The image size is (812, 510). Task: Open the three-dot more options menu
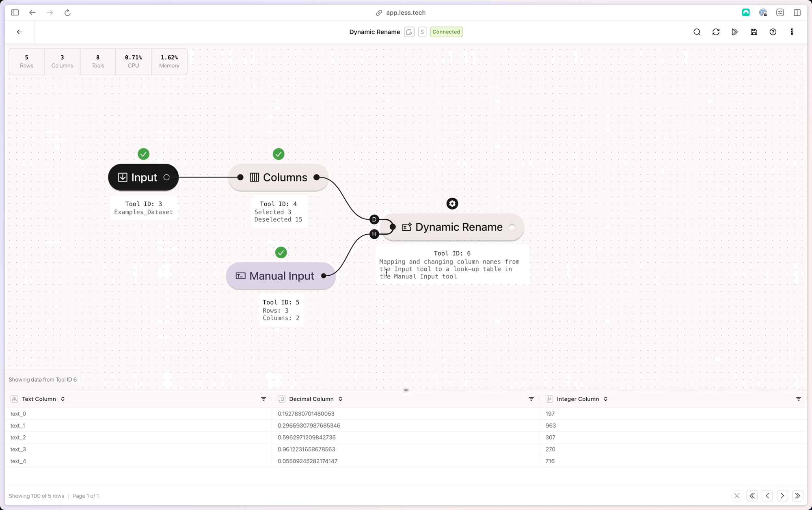(x=792, y=32)
